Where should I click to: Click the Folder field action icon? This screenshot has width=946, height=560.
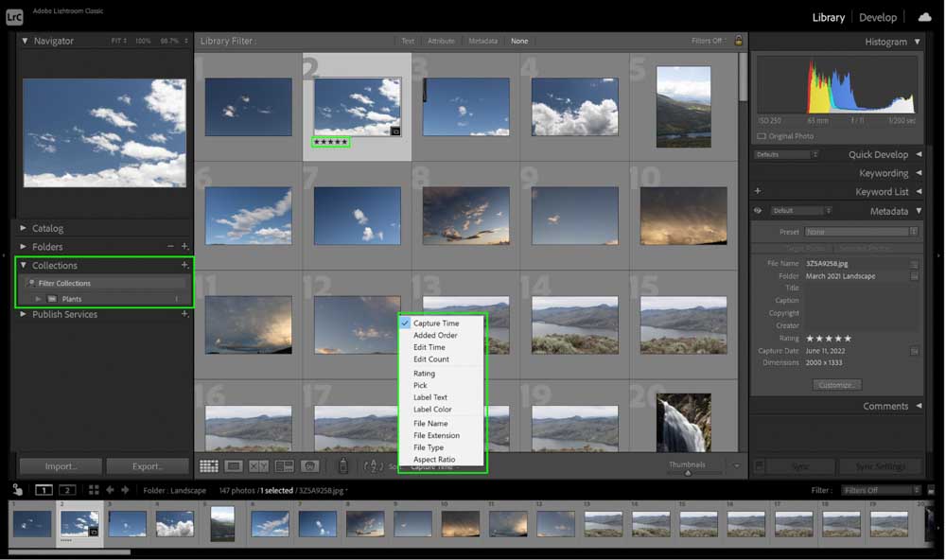[915, 276]
